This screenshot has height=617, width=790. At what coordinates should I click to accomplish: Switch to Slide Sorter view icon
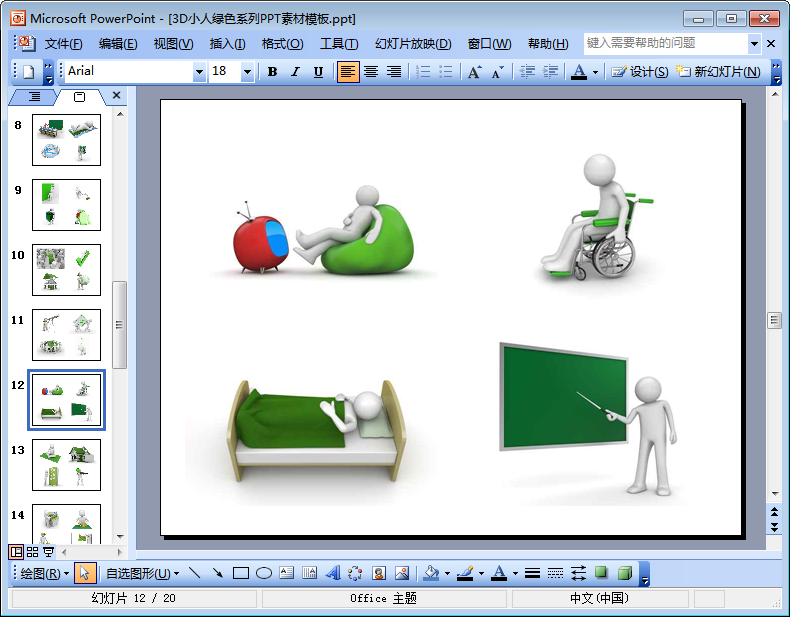coord(32,553)
